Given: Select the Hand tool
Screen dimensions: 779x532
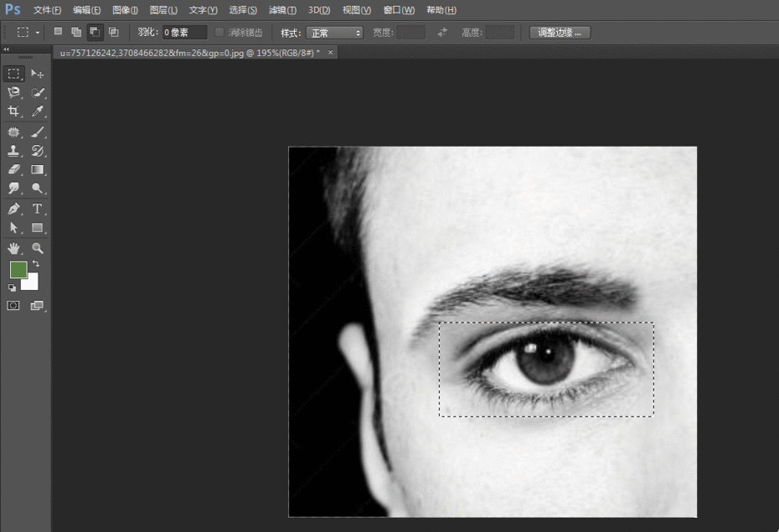Looking at the screenshot, I should coord(13,248).
